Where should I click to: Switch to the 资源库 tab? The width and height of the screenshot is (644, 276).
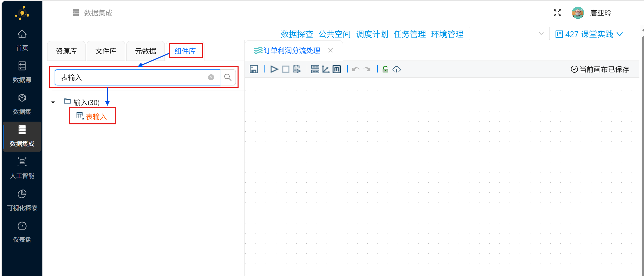pyautogui.click(x=66, y=51)
